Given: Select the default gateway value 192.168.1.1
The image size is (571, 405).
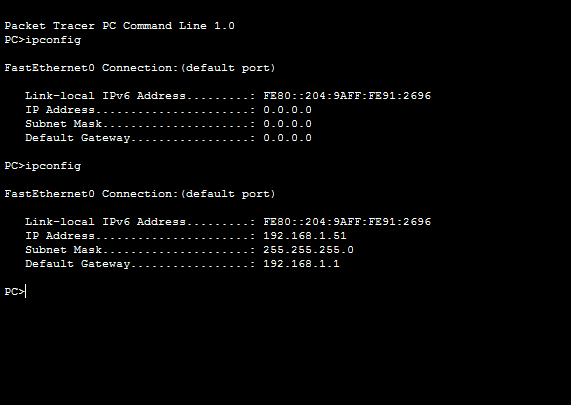Looking at the screenshot, I should [301, 264].
